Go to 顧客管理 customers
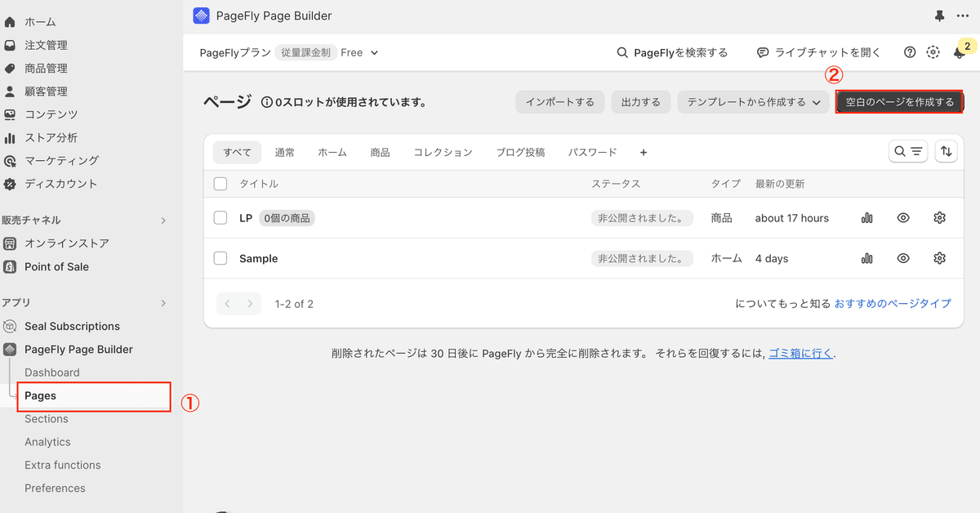 click(x=46, y=91)
